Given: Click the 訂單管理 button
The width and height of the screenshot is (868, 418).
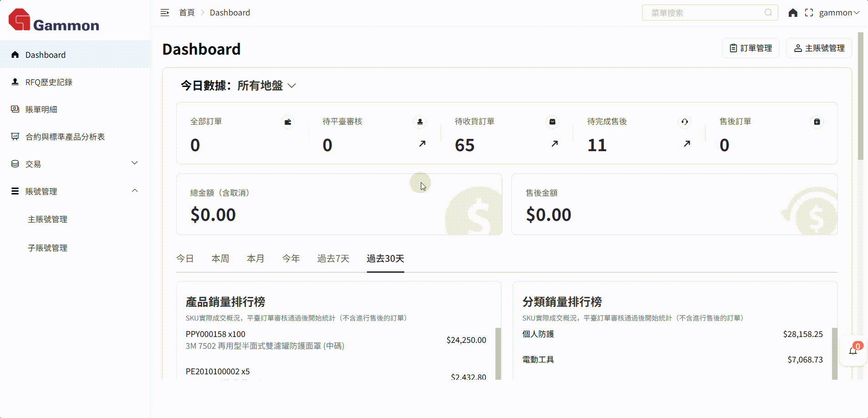Looking at the screenshot, I should [x=751, y=48].
